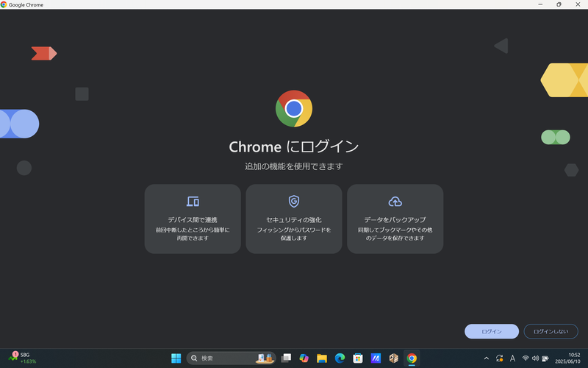This screenshot has width=588, height=368.
Task: Click the Chrome icon in the title bar
Action: tap(4, 4)
